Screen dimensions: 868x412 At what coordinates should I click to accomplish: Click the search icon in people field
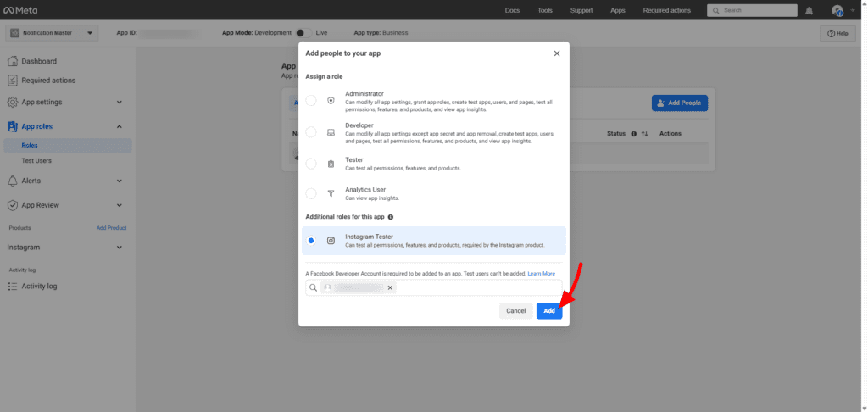[314, 288]
